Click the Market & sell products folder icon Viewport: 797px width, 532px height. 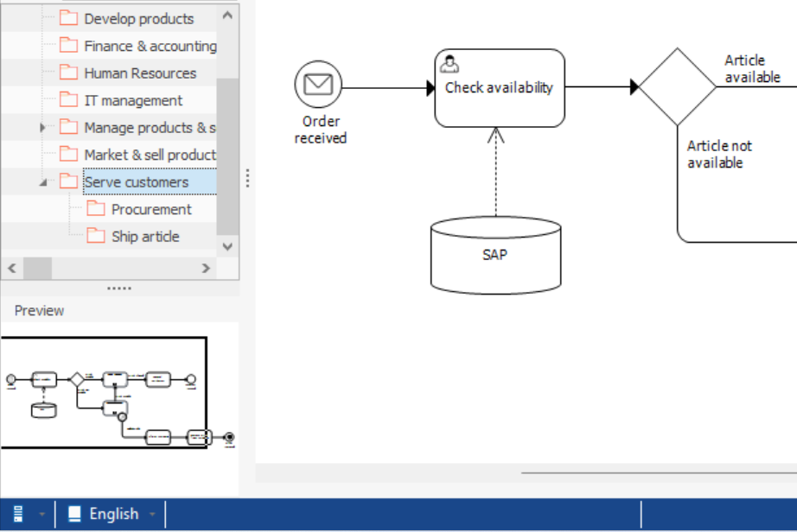(x=68, y=155)
